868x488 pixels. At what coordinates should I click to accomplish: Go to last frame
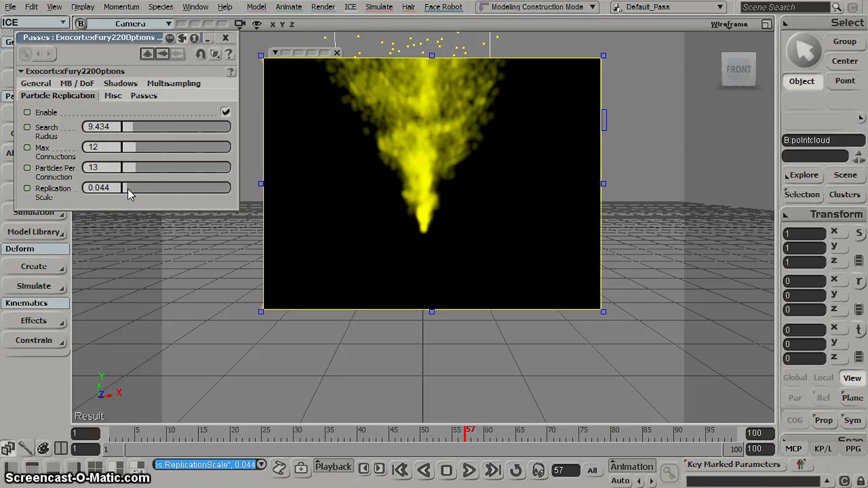(493, 470)
